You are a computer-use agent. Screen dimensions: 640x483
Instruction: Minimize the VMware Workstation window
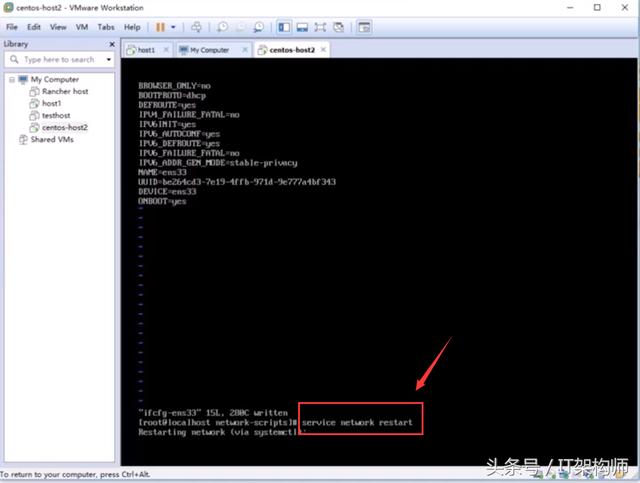570,7
